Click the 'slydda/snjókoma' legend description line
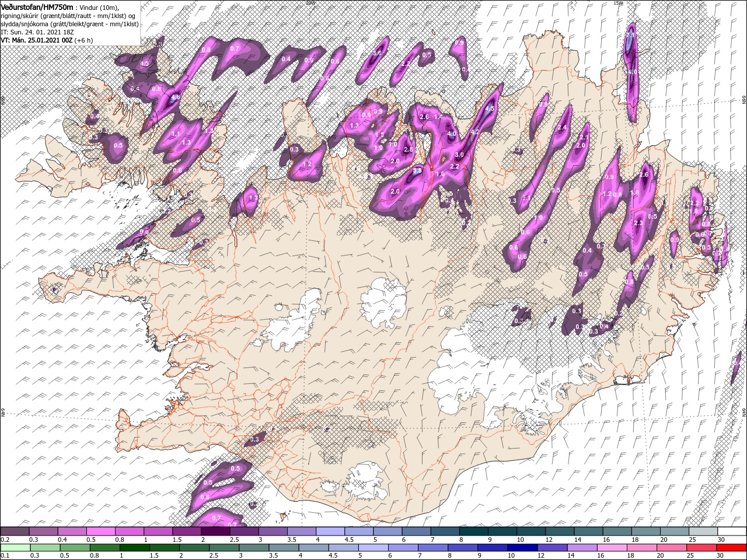Screen dimensions: 747x560 pos(69,24)
